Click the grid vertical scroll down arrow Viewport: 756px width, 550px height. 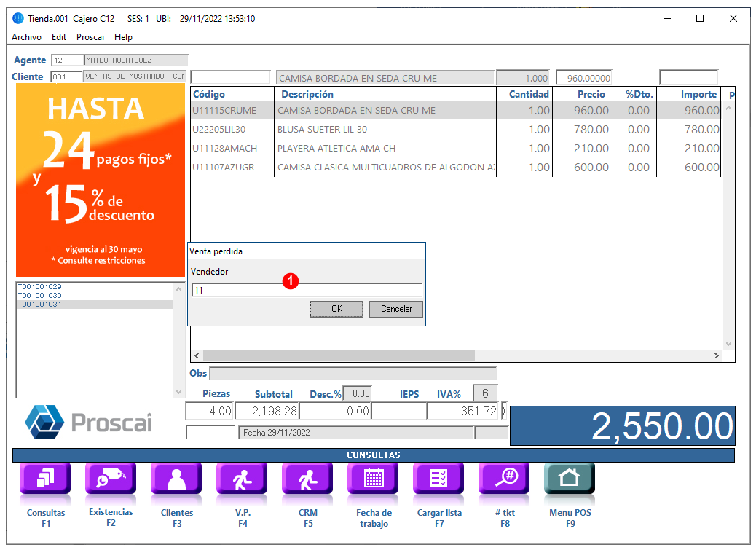pos(728,344)
